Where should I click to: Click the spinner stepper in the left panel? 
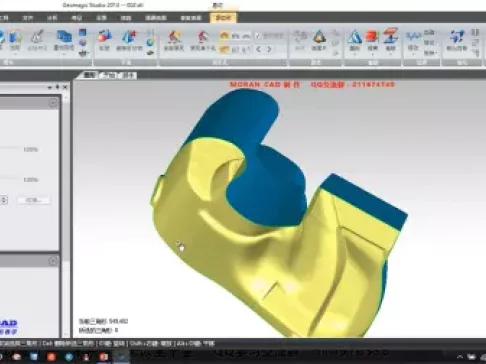pyautogui.click(x=4, y=200)
